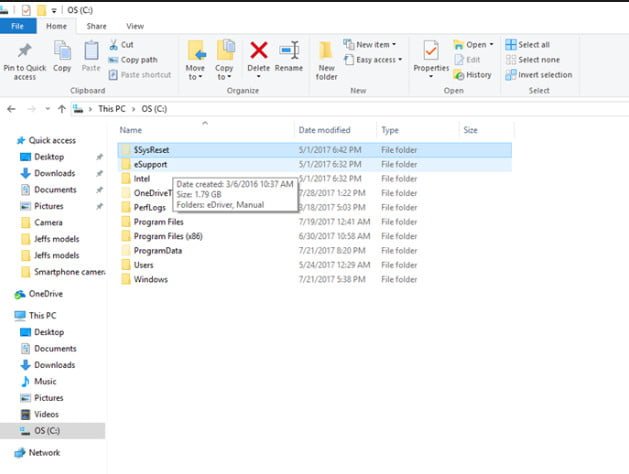Open Quick access in navigation pane
This screenshot has width=629, height=474.
(52, 140)
